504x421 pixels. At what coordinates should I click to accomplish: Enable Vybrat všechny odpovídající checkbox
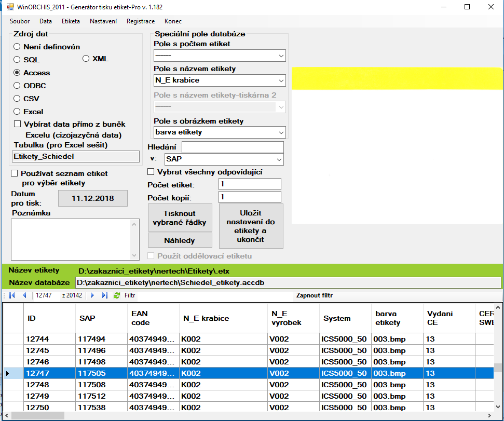(152, 172)
